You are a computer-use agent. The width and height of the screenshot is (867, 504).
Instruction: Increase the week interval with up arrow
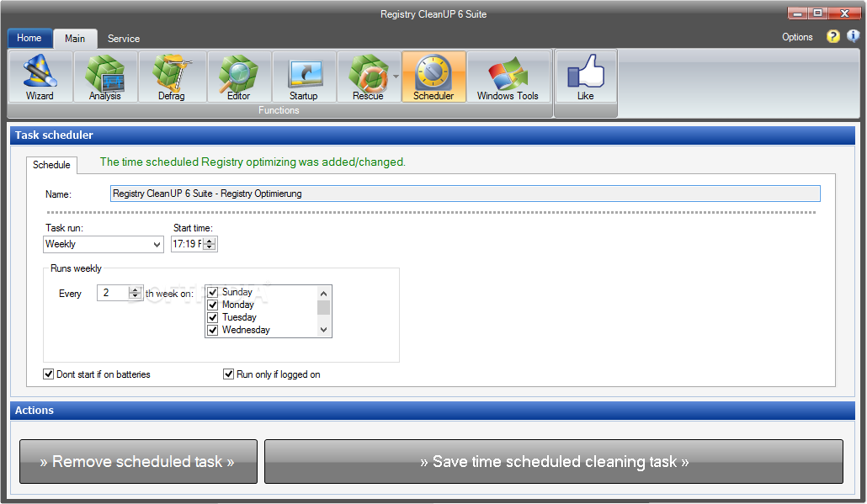click(135, 289)
